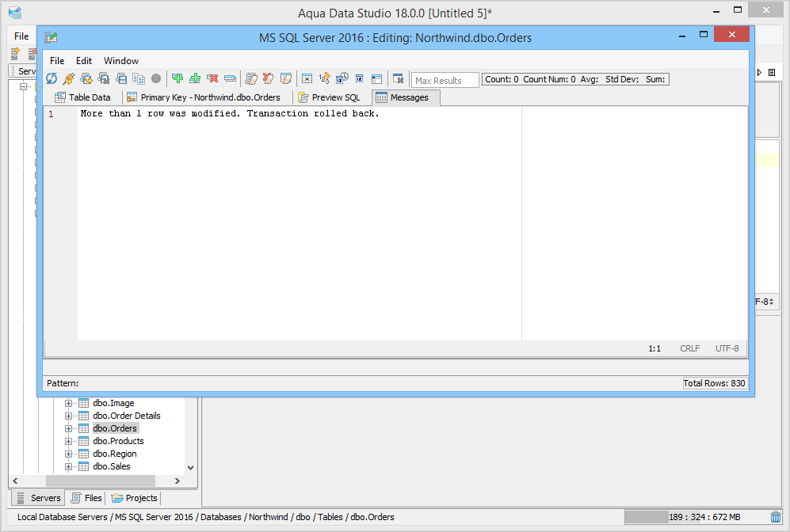The height and width of the screenshot is (532, 790).
Task: Collapse the top server tree node
Action: tap(23, 86)
